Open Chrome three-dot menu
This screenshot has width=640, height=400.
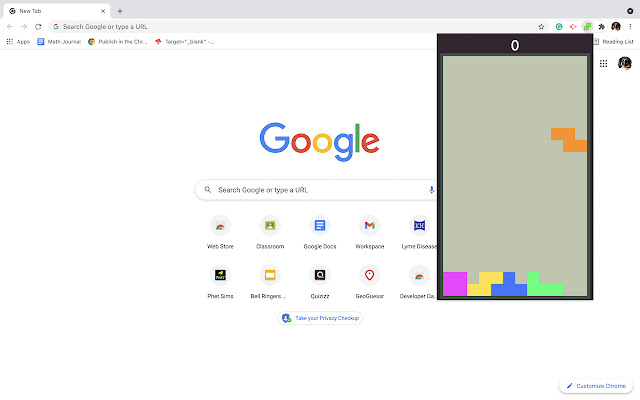tap(630, 27)
